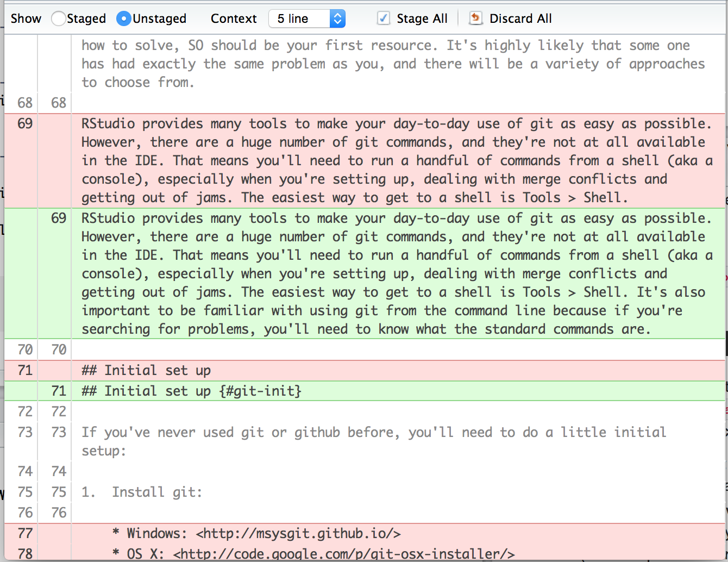The image size is (728, 562).
Task: Click the Stage All text label
Action: pyautogui.click(x=422, y=18)
